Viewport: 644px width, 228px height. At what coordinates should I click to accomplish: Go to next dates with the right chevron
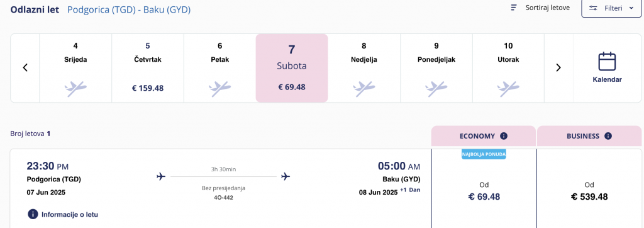[558, 67]
